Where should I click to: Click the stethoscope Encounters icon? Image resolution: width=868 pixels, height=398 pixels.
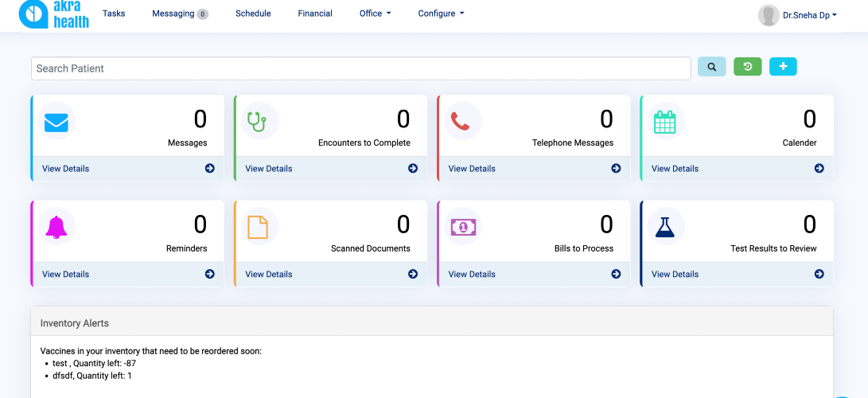click(257, 122)
